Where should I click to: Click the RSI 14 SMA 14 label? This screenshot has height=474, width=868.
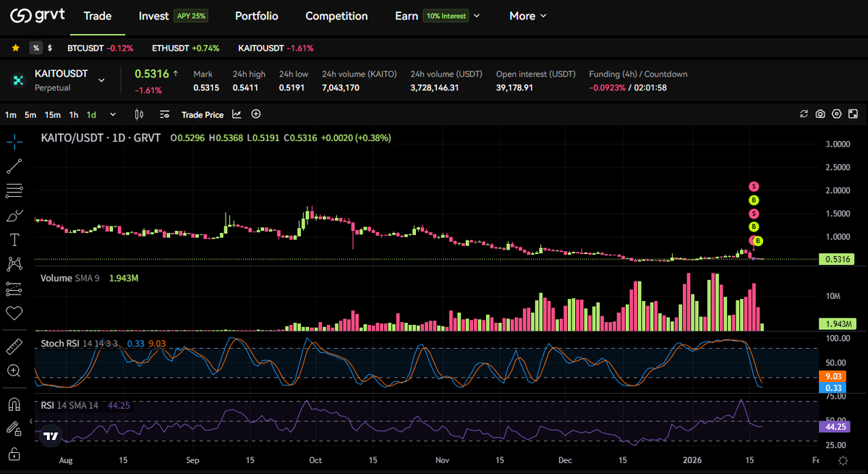tap(69, 406)
